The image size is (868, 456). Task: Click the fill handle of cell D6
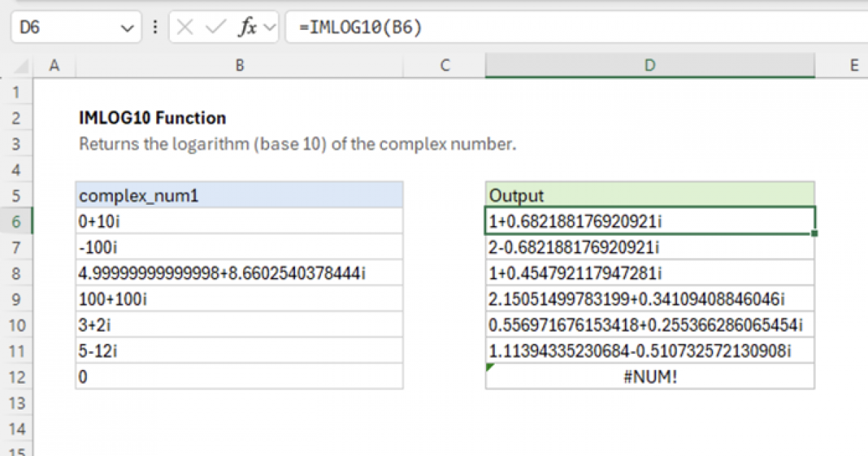(815, 233)
